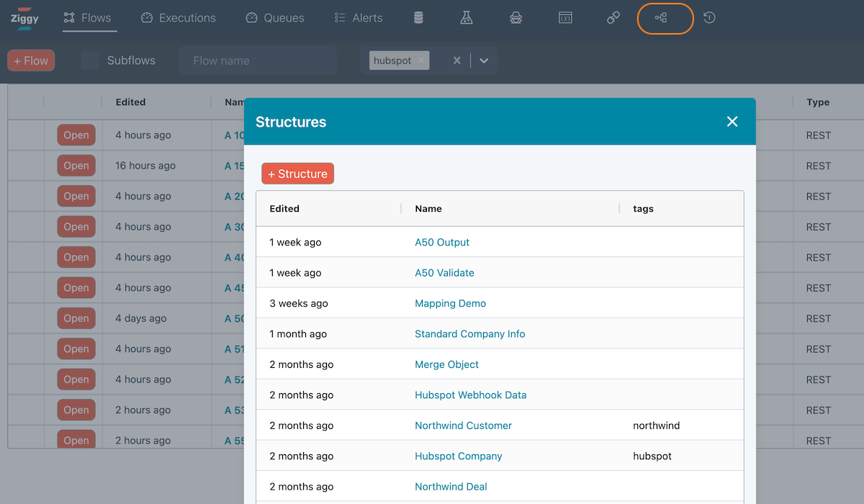The width and height of the screenshot is (864, 504).
Task: Open the Hubspot Webhook Data structure
Action: 470,395
